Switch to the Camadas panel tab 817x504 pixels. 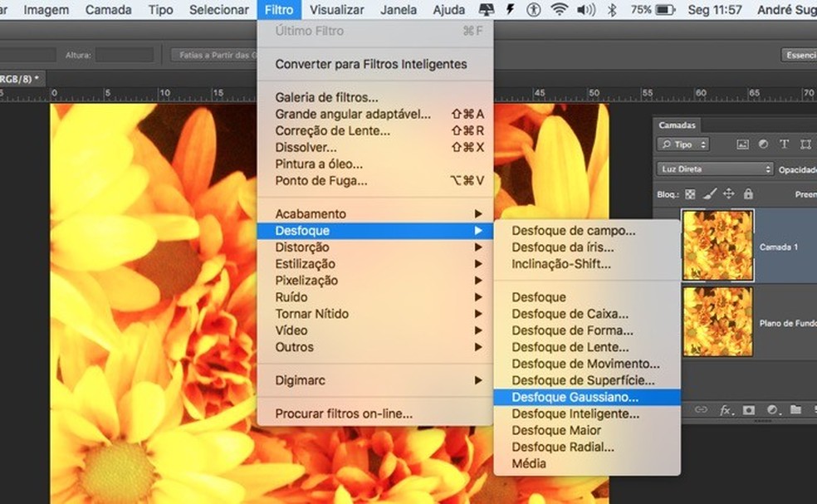(677, 125)
